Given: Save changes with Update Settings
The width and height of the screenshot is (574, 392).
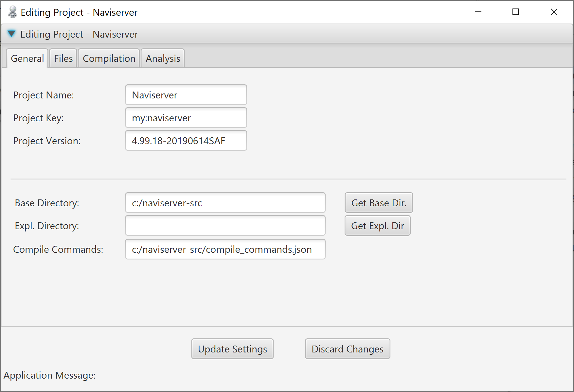Looking at the screenshot, I should 232,349.
